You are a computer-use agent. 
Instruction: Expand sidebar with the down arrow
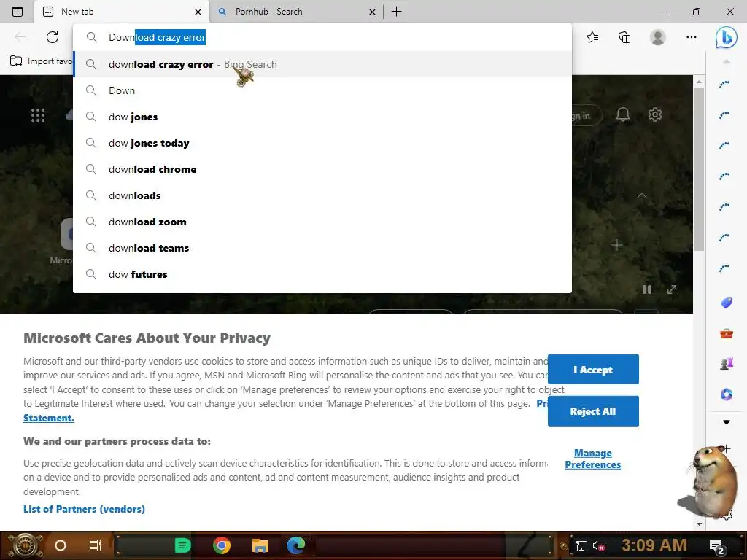click(726, 422)
